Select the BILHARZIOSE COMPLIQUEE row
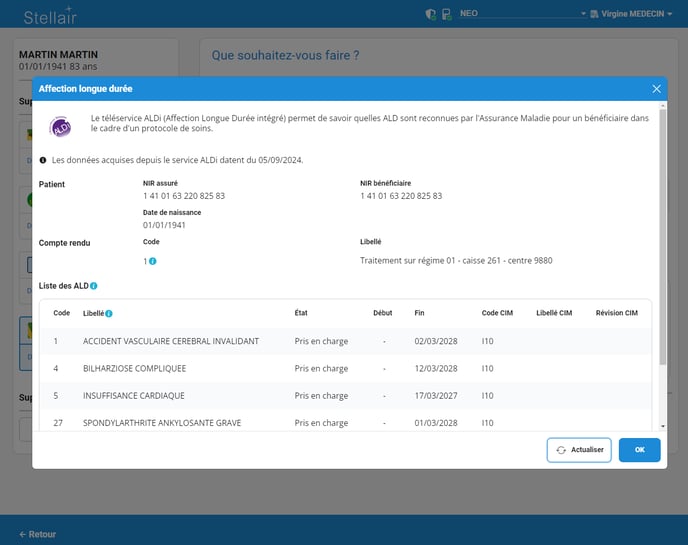The height and width of the screenshot is (545, 688). click(x=134, y=368)
